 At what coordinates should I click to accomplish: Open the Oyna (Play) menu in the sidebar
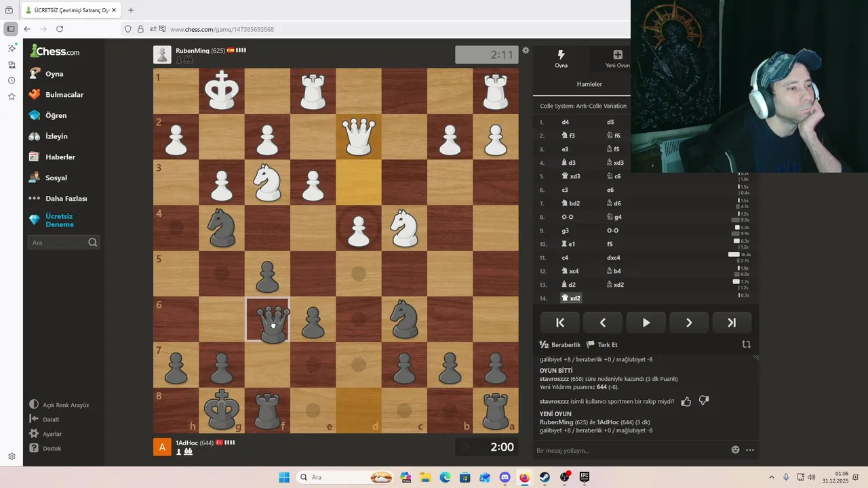(54, 74)
